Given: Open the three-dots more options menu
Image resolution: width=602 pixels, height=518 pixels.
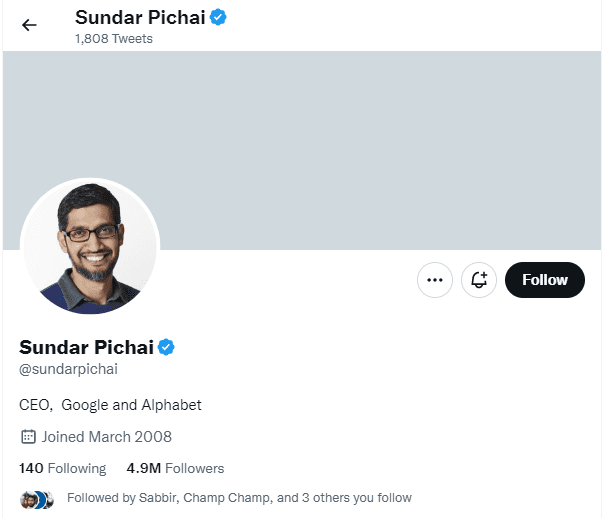Looking at the screenshot, I should coord(435,280).
